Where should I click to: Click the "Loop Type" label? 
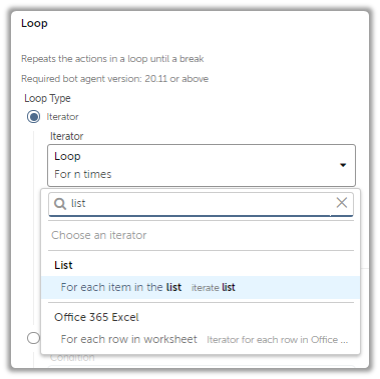47,98
